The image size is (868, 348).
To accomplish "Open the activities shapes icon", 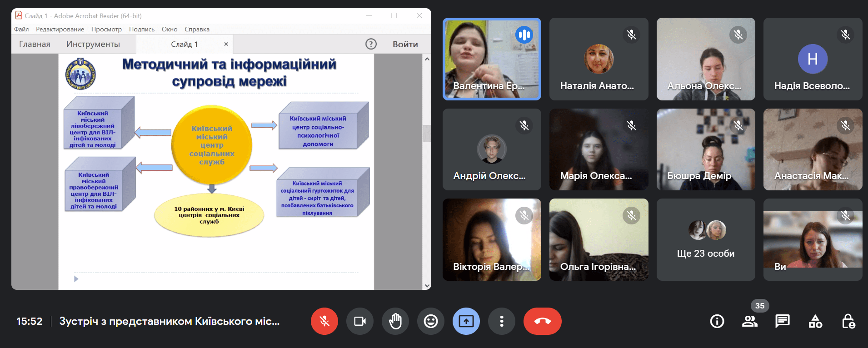I will pos(815,321).
